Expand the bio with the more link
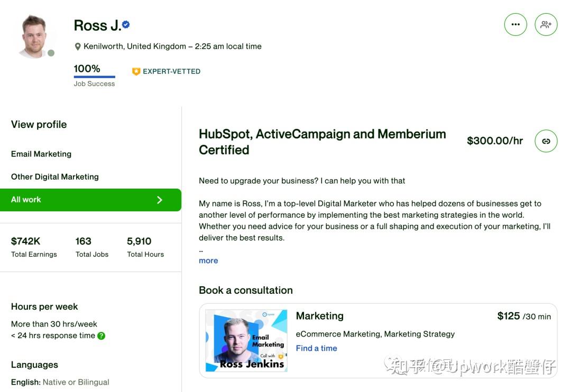The height and width of the screenshot is (392, 571). [208, 260]
